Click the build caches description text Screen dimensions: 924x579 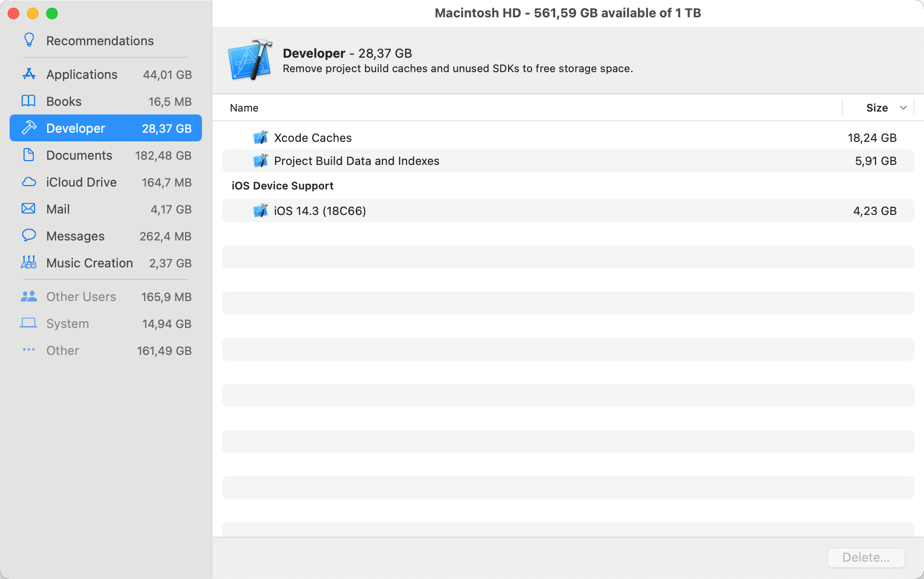pos(458,68)
